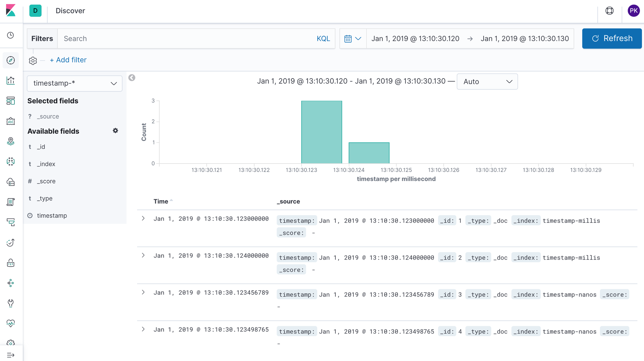Click the tall 13:10:30.123 histogram bar
This screenshot has width=644, height=361.
[x=322, y=132]
